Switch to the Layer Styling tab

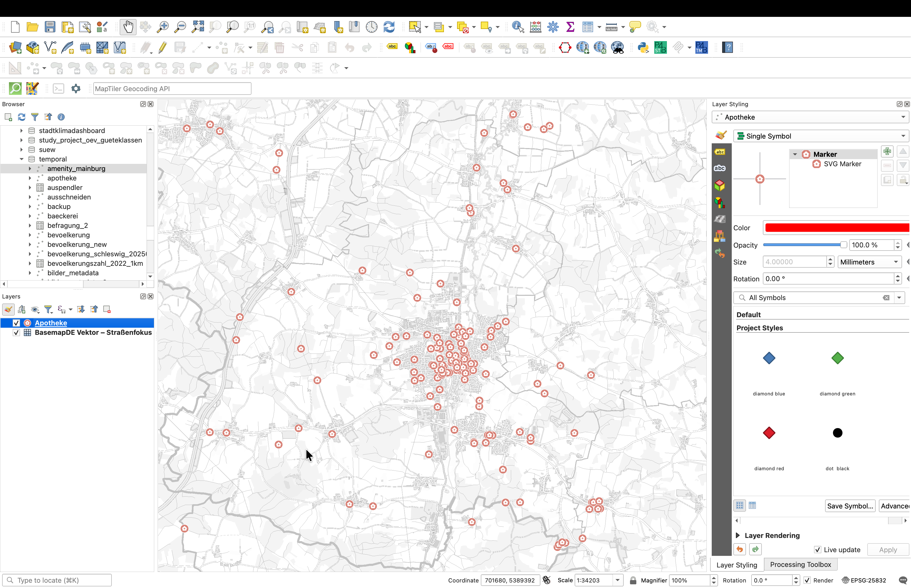[x=737, y=565]
